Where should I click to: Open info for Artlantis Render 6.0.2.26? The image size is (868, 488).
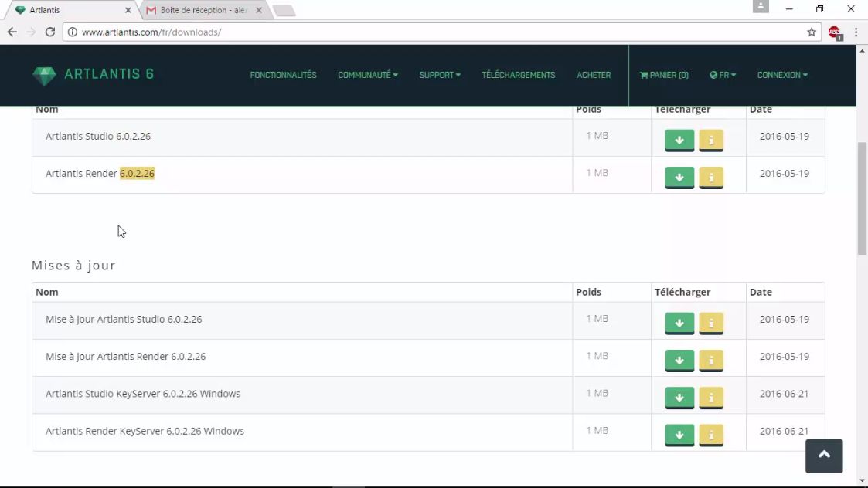(711, 177)
